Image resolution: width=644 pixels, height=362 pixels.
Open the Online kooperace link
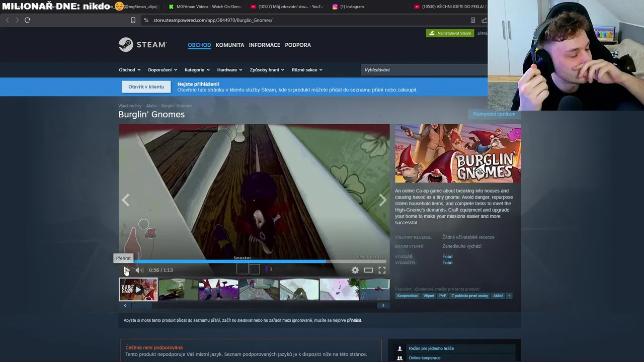(x=425, y=358)
